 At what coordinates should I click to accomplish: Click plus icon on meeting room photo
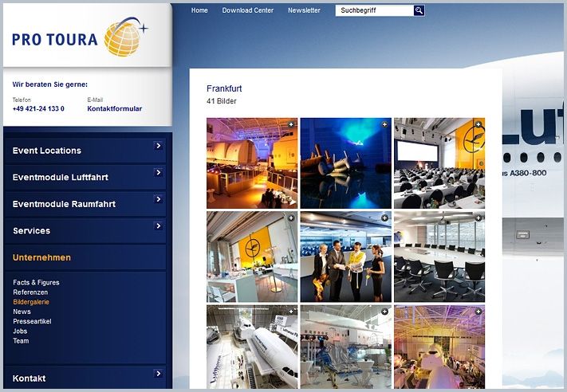pyautogui.click(x=478, y=218)
